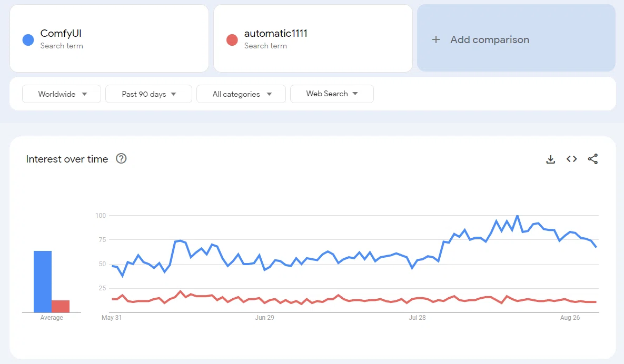
Task: Click the plus icon in Add comparison
Action: (436, 39)
